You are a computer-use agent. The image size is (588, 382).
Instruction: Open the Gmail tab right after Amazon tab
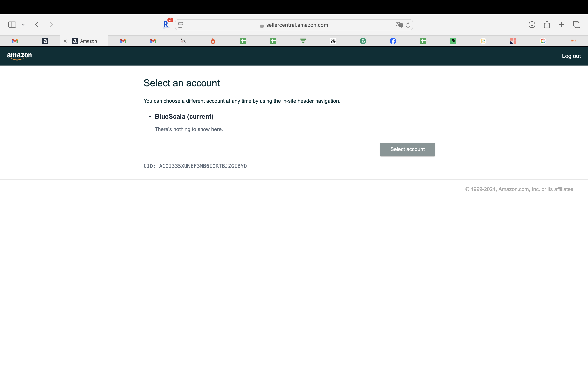(x=123, y=41)
